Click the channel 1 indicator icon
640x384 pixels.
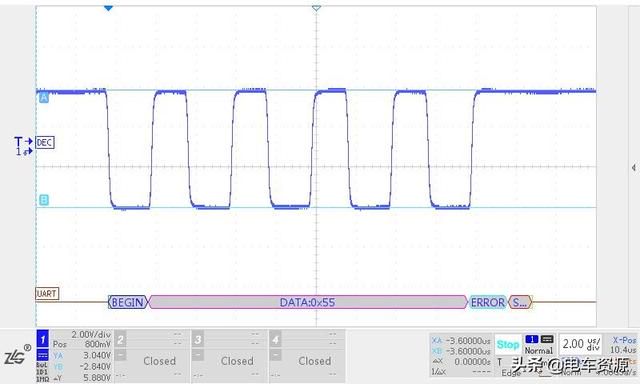click(43, 339)
